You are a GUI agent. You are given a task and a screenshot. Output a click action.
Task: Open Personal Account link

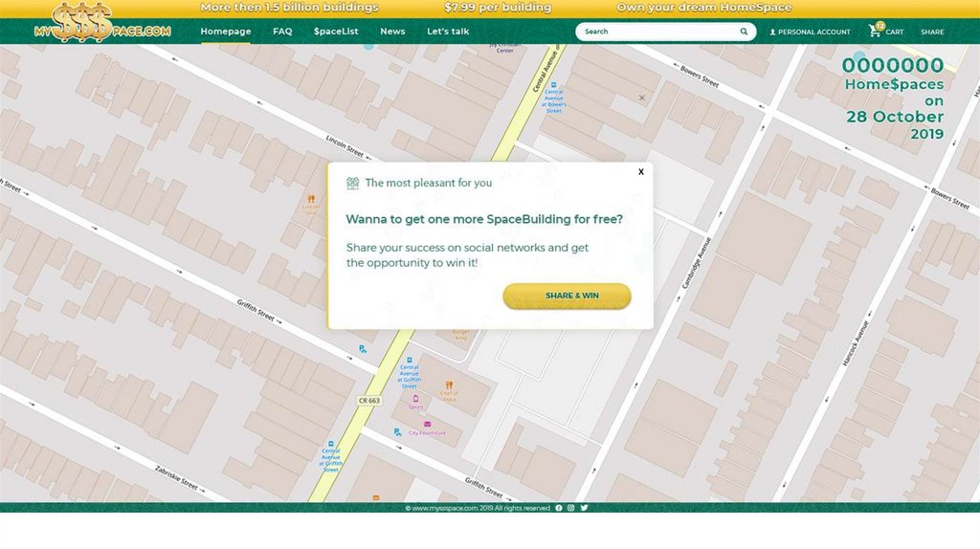(810, 32)
